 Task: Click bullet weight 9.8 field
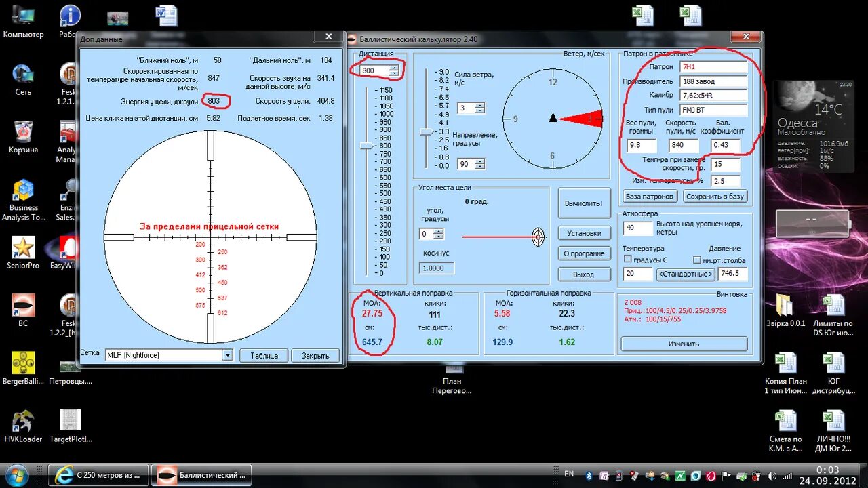point(641,145)
